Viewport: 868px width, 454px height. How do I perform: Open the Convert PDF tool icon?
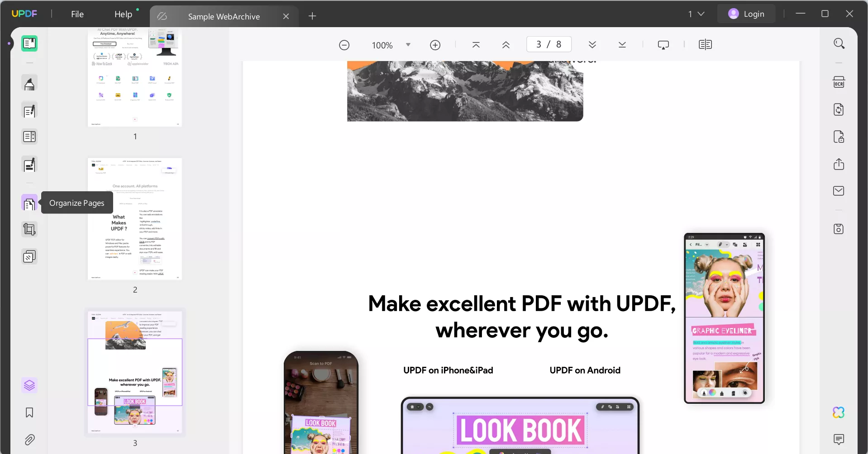click(x=839, y=109)
